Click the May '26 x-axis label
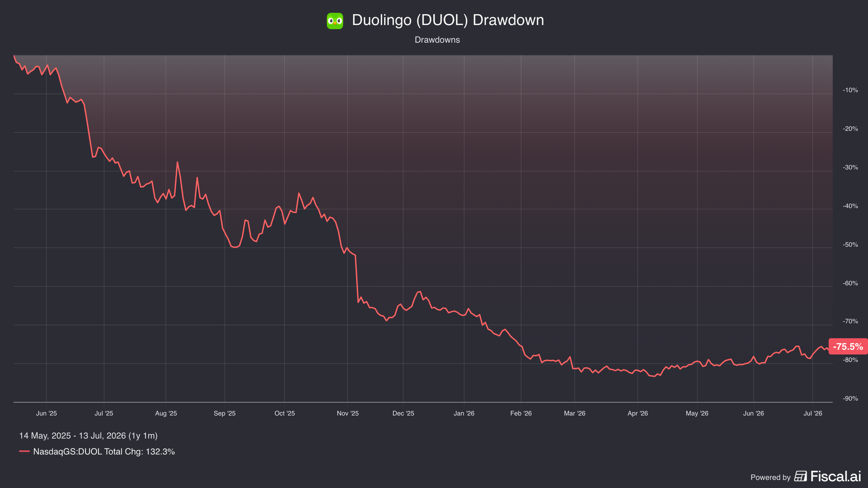This screenshot has height=488, width=868. click(697, 413)
